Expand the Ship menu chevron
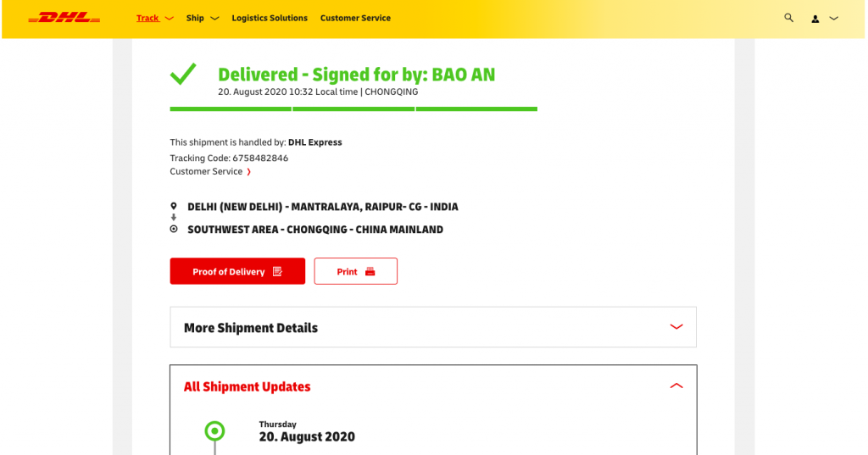 pos(214,19)
